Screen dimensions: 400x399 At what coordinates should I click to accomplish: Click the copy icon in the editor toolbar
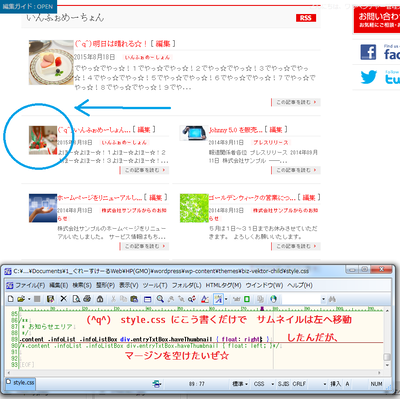tap(123, 299)
